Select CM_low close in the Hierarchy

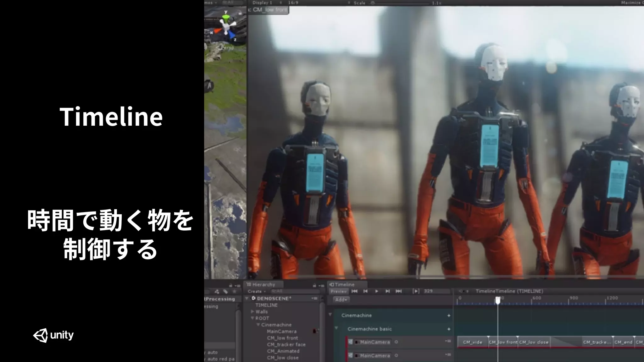tap(283, 358)
